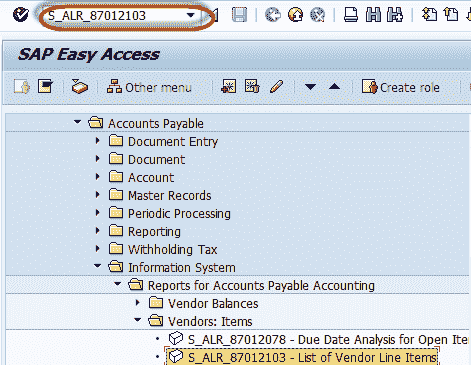Click the green Enter checkmark icon

tap(21, 15)
